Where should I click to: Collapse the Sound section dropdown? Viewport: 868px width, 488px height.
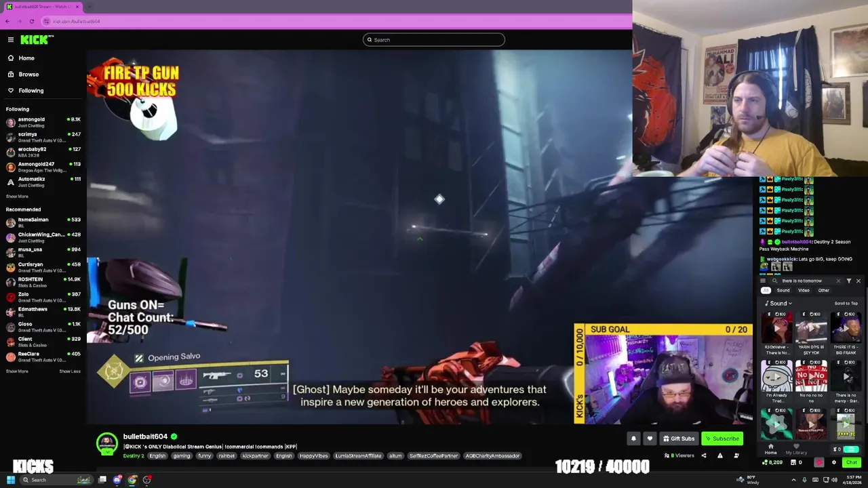[778, 304]
